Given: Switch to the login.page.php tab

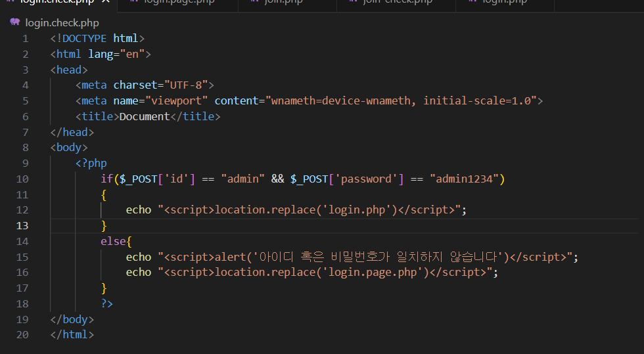Looking at the screenshot, I should [x=172, y=2].
